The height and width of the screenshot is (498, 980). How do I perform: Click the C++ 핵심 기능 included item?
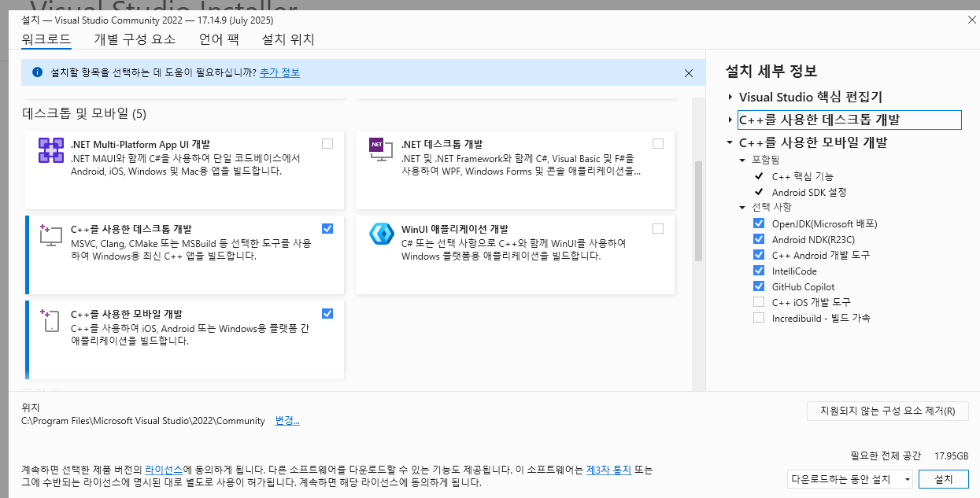(x=803, y=176)
